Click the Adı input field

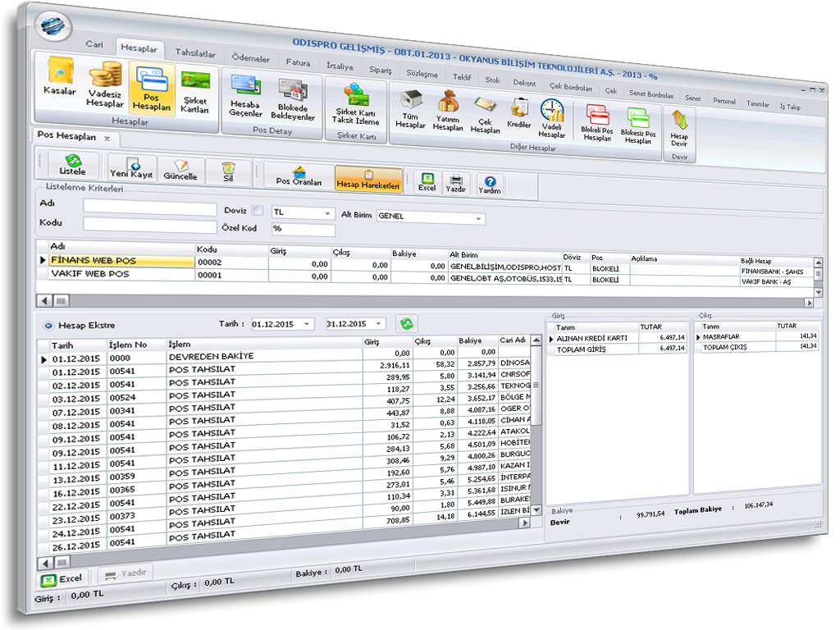[x=149, y=208]
